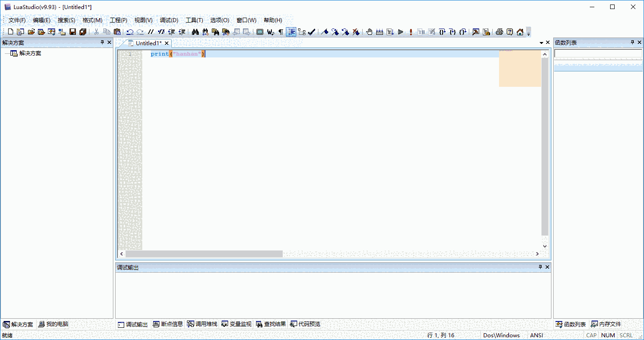Open a file using the Open folder icon
The height and width of the screenshot is (340, 644).
point(31,32)
